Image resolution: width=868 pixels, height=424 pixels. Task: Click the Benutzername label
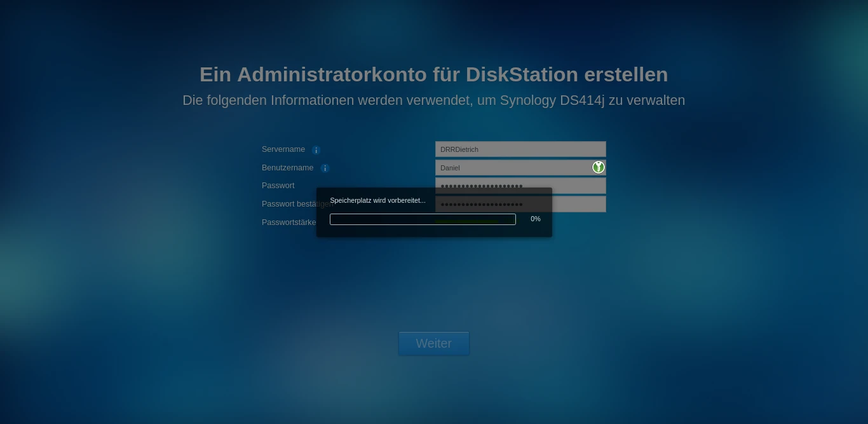pos(287,168)
